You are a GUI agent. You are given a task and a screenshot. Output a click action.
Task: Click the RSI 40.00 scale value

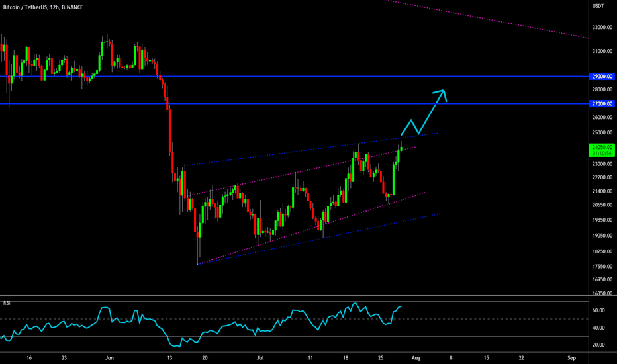pyautogui.click(x=598, y=328)
